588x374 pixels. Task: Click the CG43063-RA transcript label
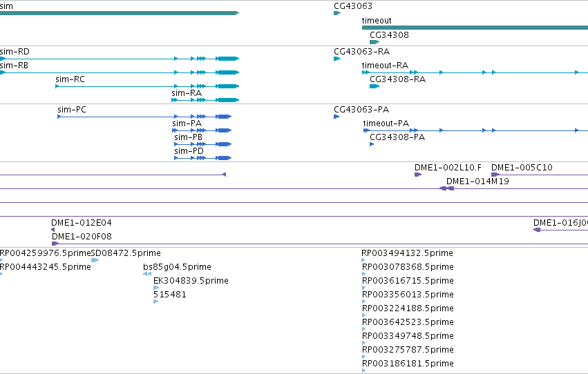pos(361,52)
